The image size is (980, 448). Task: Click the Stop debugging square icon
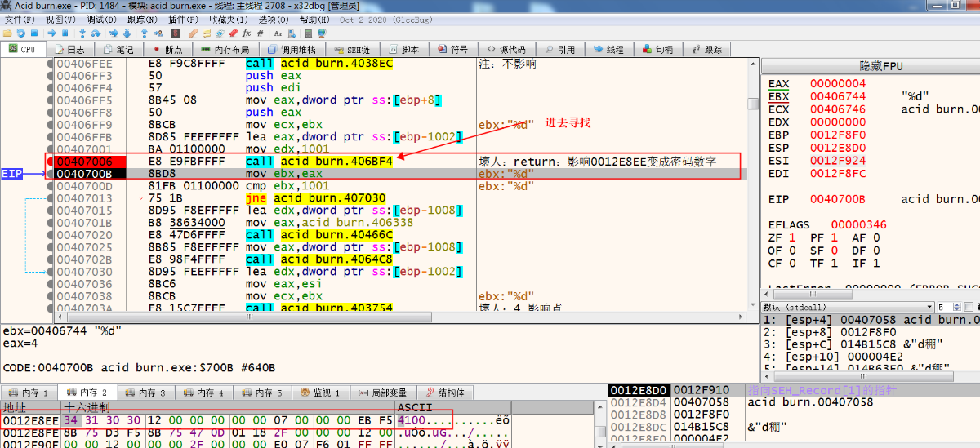pyautogui.click(x=34, y=33)
